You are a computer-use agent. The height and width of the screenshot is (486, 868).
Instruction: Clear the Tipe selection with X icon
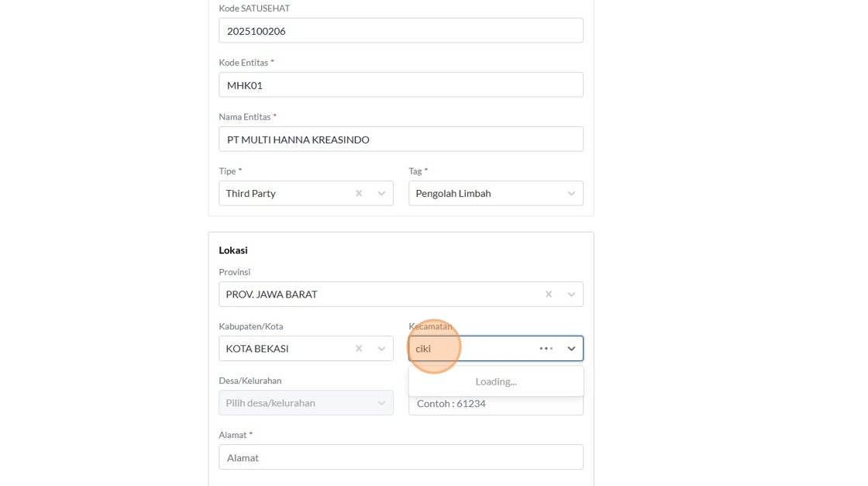[x=359, y=193]
